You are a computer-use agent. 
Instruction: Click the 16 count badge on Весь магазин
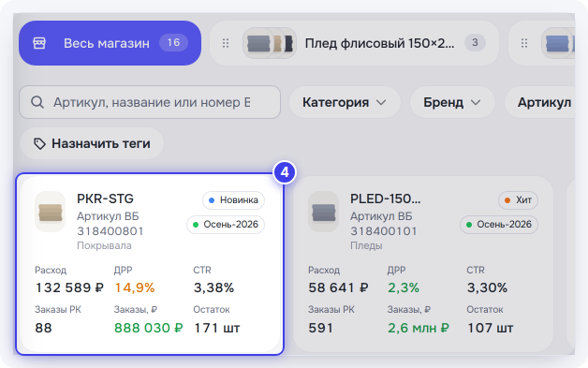pyautogui.click(x=173, y=43)
